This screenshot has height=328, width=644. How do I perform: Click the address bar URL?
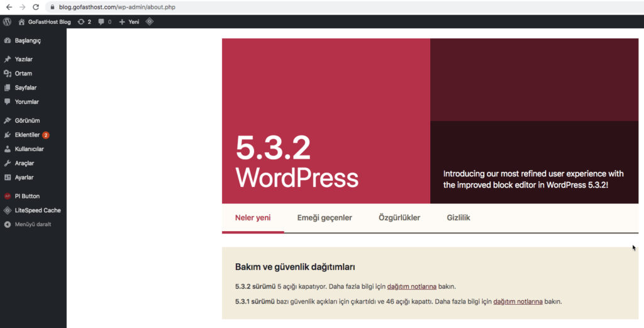tap(117, 7)
